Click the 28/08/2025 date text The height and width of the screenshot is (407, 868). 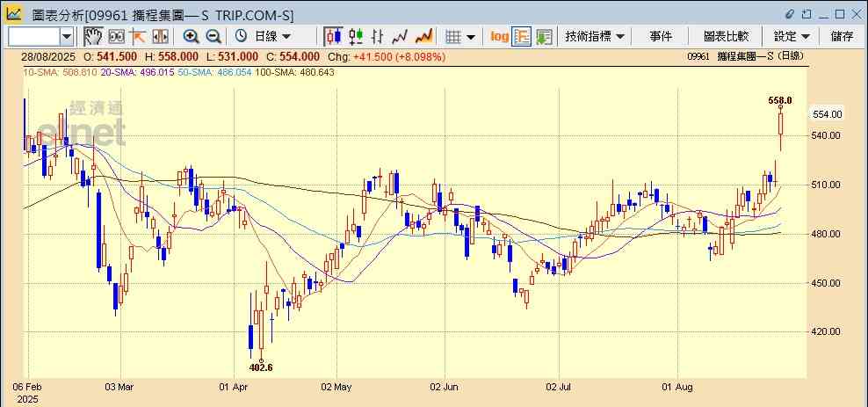pyautogui.click(x=49, y=56)
